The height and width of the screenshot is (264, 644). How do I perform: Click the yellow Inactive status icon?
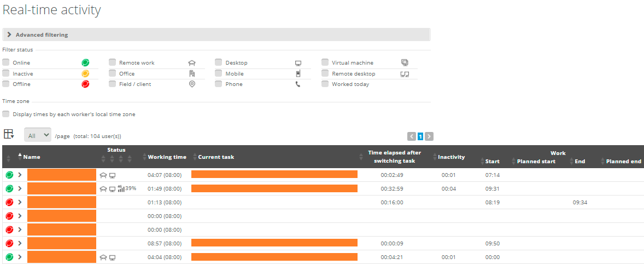tap(85, 73)
